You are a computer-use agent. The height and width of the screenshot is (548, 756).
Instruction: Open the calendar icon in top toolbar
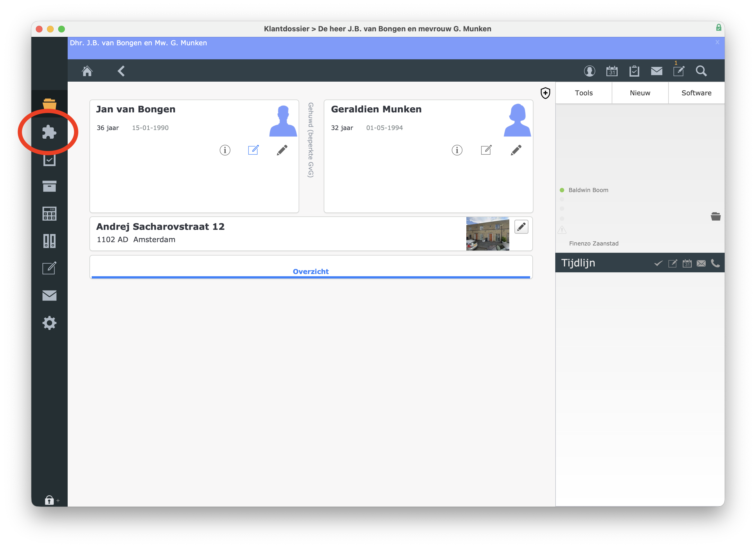(x=612, y=71)
